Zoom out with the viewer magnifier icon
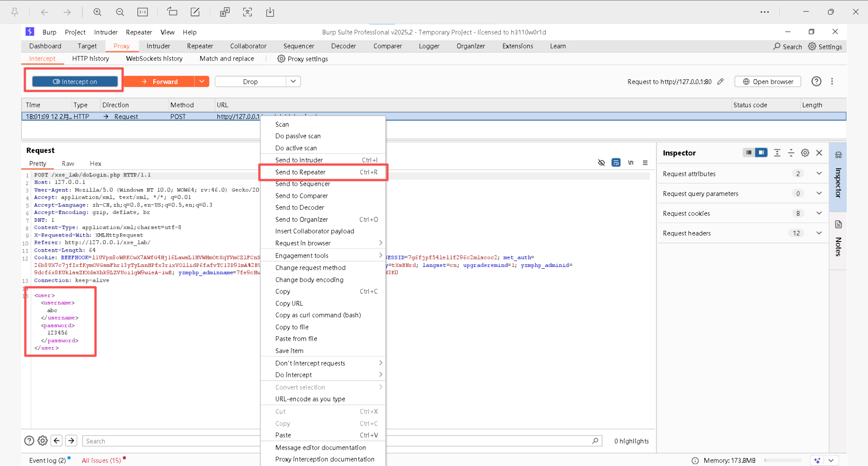The width and height of the screenshot is (868, 466). 120,12
